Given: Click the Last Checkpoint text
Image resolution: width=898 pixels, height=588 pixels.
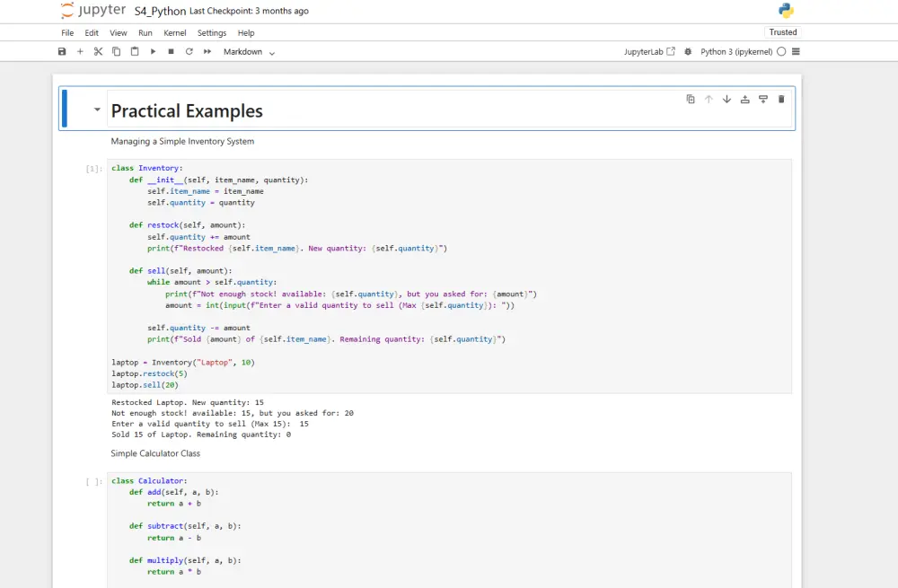Looking at the screenshot, I should coord(249,11).
